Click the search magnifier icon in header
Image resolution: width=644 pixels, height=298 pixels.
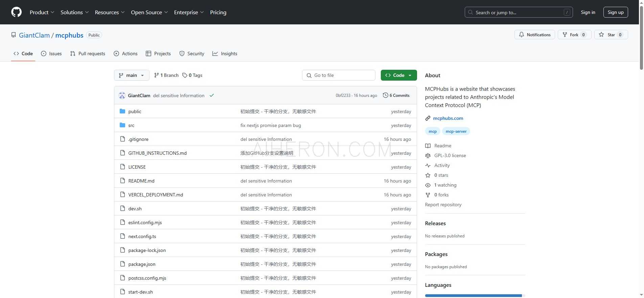click(x=470, y=12)
